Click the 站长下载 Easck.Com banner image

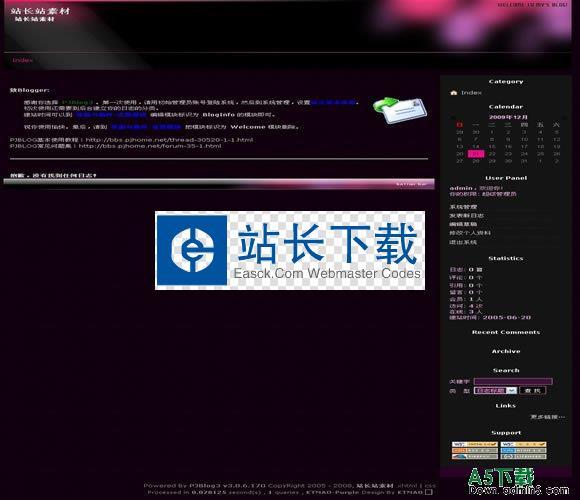[290, 250]
